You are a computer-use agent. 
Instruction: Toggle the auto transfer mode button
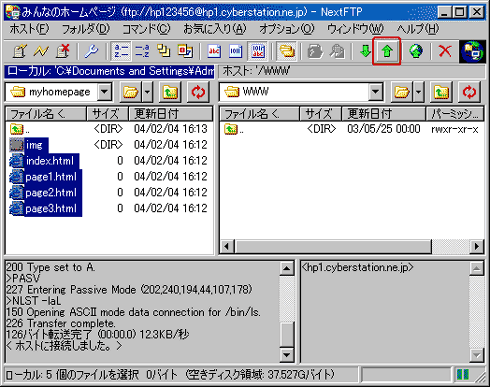click(x=258, y=51)
